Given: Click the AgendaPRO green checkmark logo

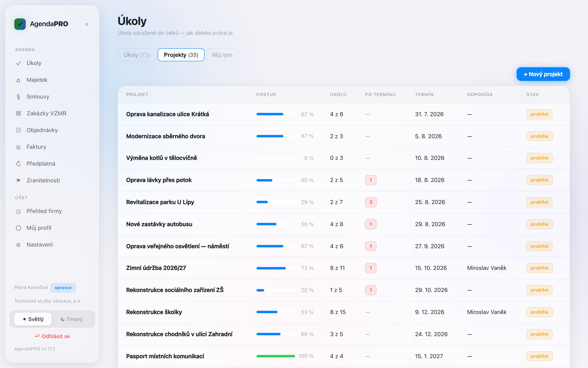Looking at the screenshot, I should [x=20, y=24].
